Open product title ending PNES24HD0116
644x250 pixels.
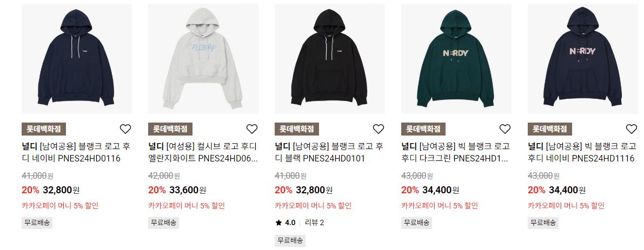click(x=76, y=152)
